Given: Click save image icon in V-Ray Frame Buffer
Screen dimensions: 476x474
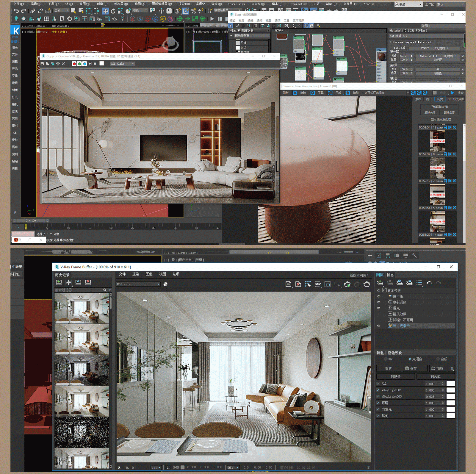Looking at the screenshot, I should [288, 284].
